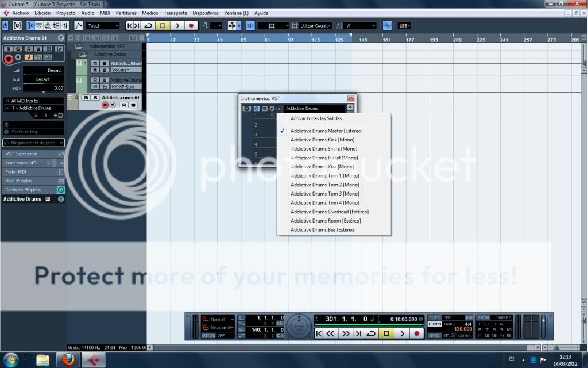Click 'Activar todas las Salidas'
The height and width of the screenshot is (368, 588).
[x=316, y=118]
